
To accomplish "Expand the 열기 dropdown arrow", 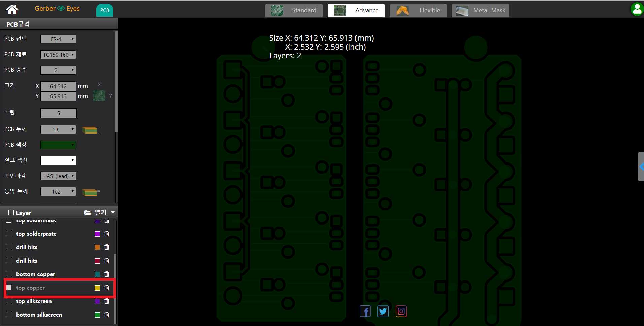I will [x=113, y=213].
